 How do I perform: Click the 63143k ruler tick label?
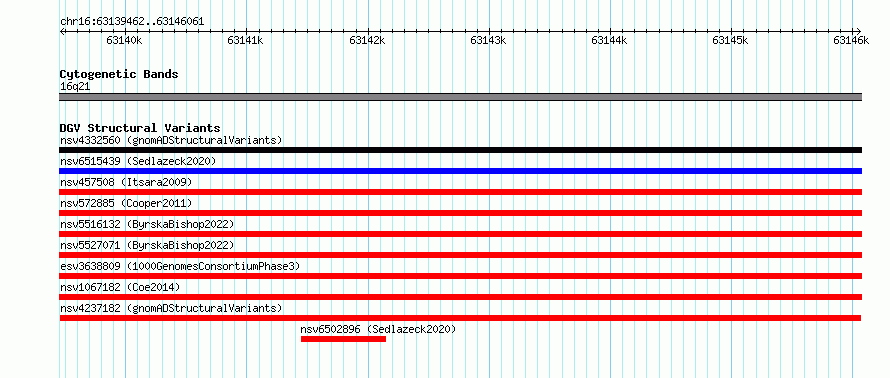(x=488, y=40)
